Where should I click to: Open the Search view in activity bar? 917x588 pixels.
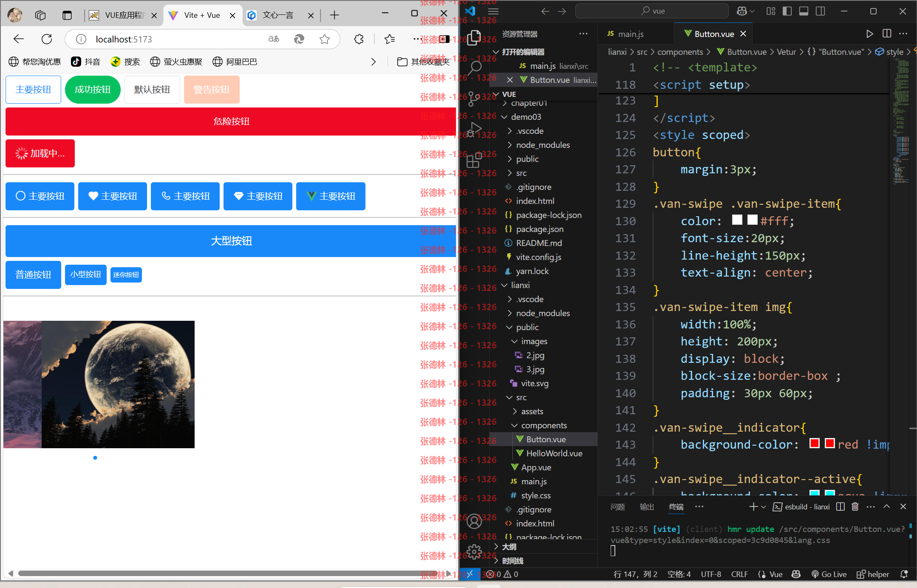pos(474,68)
